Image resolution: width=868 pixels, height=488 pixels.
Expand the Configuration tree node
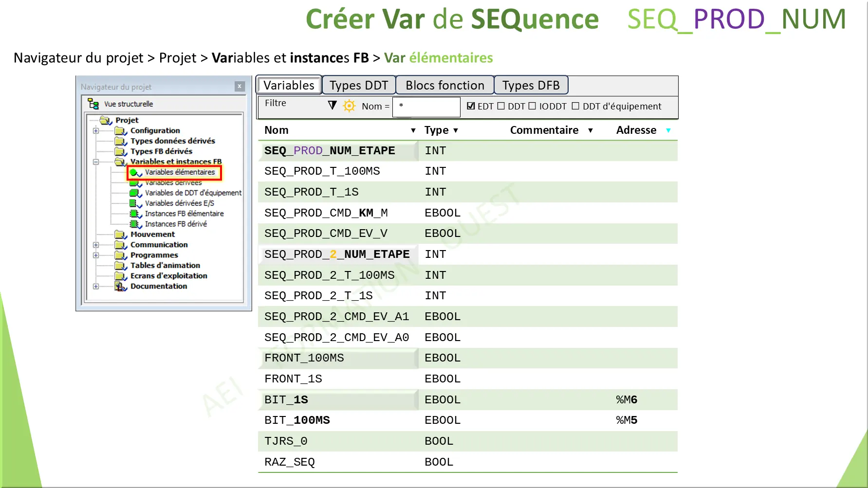click(95, 130)
